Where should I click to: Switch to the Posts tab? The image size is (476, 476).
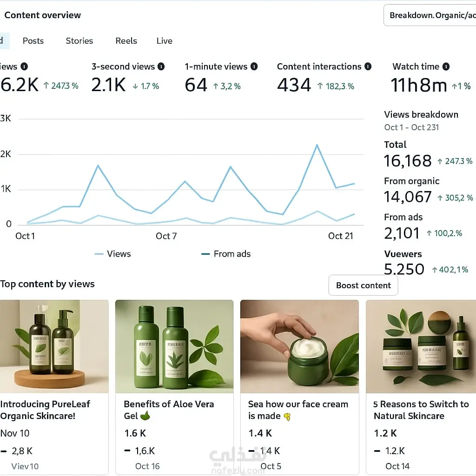33,41
